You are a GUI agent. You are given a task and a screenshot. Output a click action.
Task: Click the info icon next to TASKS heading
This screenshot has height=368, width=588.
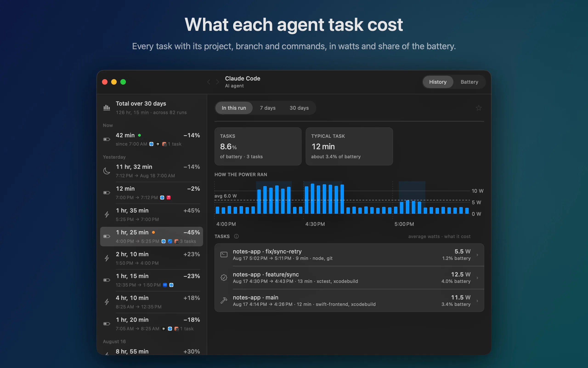click(236, 236)
